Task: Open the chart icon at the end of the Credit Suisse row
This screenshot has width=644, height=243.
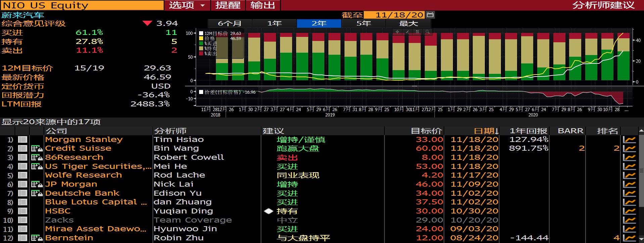Action: coord(629,148)
